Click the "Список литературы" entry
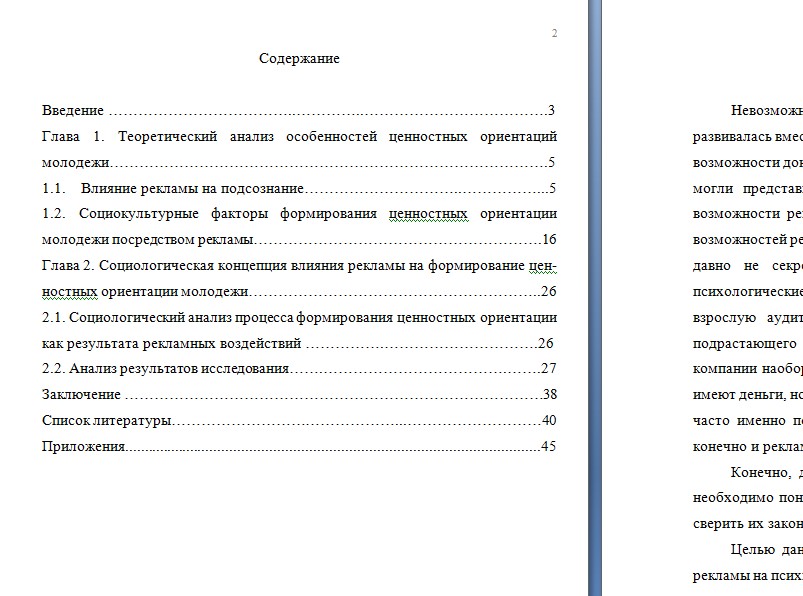 pyautogui.click(x=299, y=420)
